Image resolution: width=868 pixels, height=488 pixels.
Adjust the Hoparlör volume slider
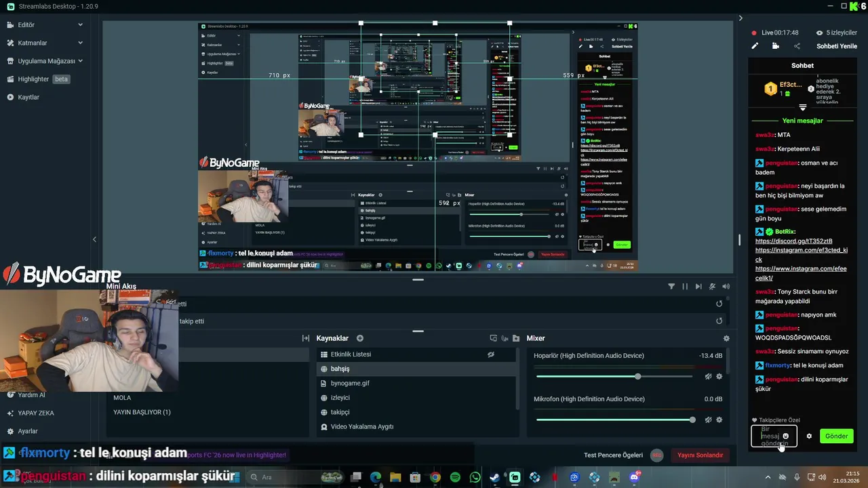coord(616,376)
